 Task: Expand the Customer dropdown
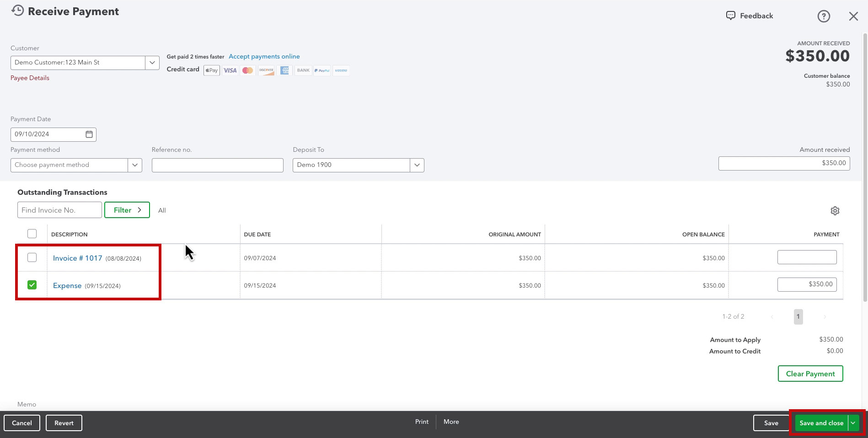152,63
